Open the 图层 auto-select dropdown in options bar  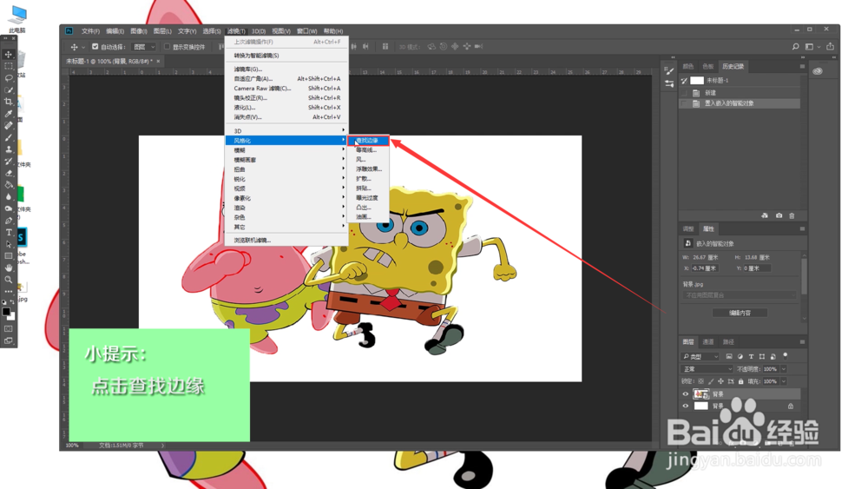coord(144,47)
